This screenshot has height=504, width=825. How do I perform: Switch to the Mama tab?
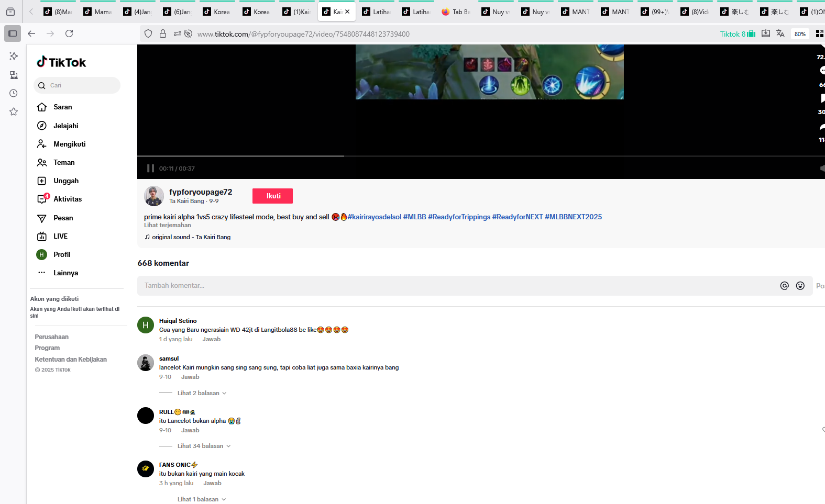click(x=97, y=12)
